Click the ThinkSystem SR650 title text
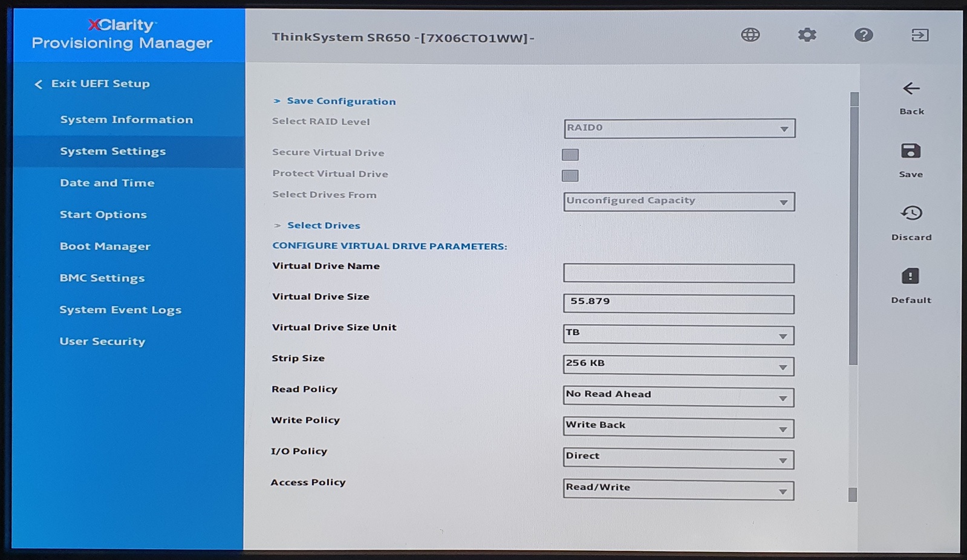This screenshot has width=967, height=560. pyautogui.click(x=403, y=37)
